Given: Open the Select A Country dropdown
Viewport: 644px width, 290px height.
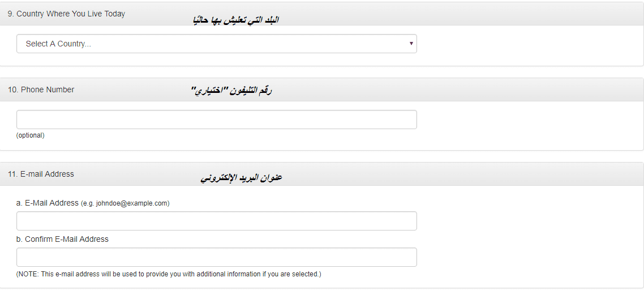Looking at the screenshot, I should pos(216,44).
